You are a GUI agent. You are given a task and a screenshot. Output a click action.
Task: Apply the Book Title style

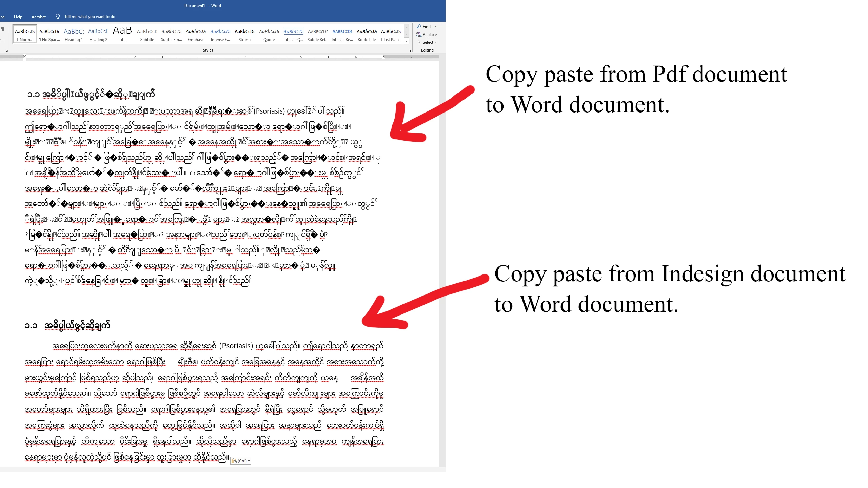click(367, 34)
